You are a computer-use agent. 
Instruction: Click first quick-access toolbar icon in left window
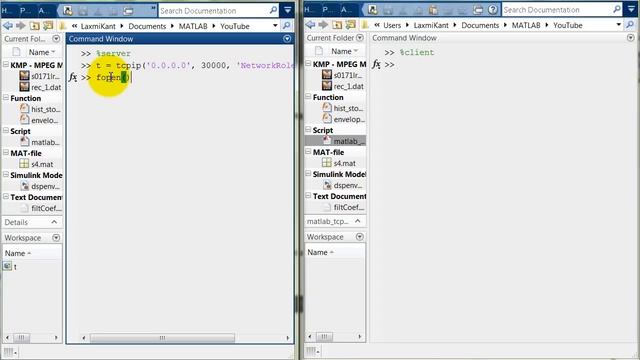click(68, 11)
